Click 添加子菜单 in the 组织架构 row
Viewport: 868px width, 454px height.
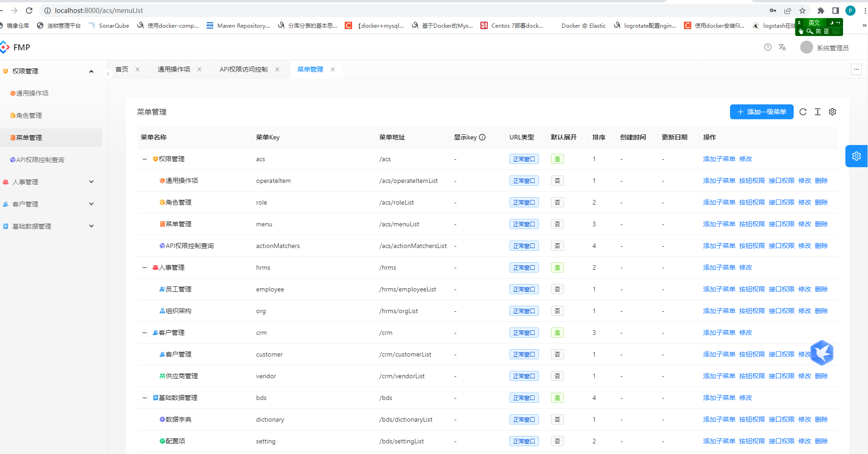pos(719,311)
